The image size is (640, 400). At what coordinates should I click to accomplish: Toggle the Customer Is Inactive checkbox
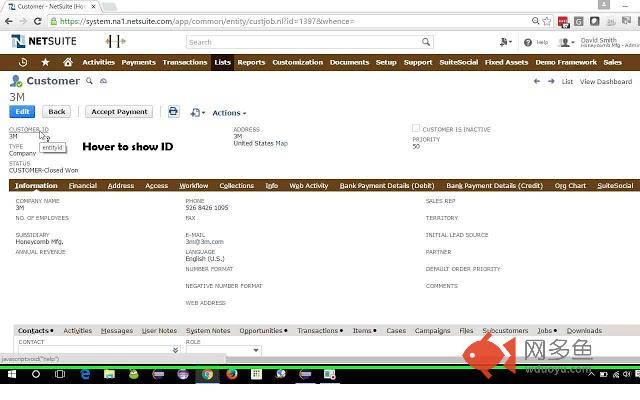pyautogui.click(x=416, y=128)
